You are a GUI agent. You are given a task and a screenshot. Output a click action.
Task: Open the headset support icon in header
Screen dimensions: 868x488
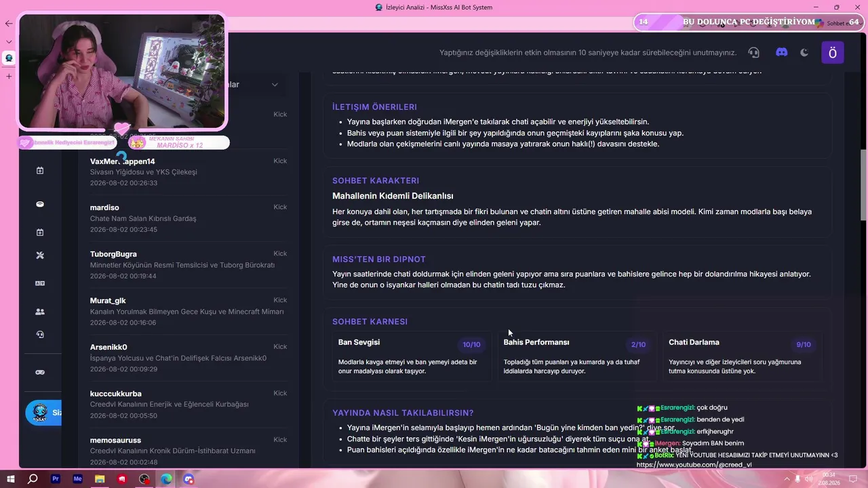(x=753, y=52)
